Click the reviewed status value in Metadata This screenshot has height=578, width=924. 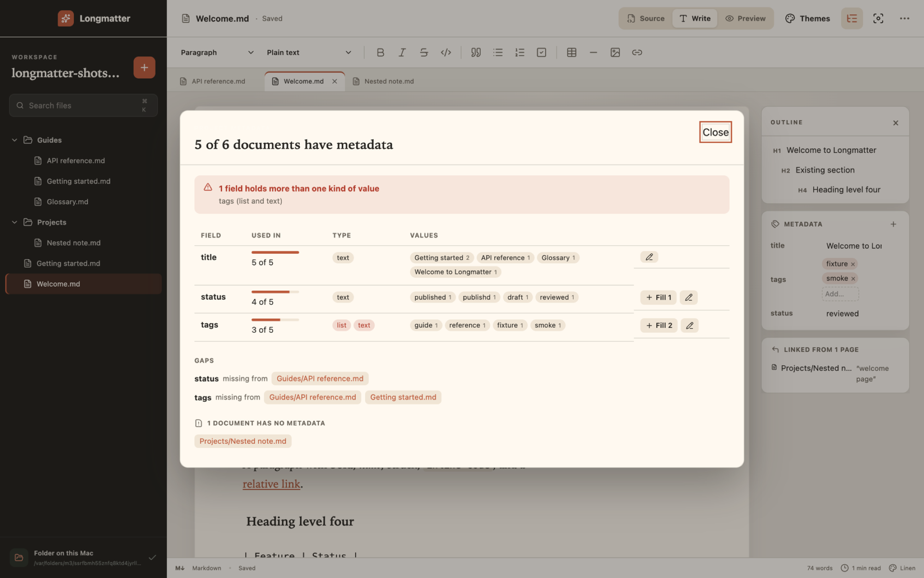point(842,314)
